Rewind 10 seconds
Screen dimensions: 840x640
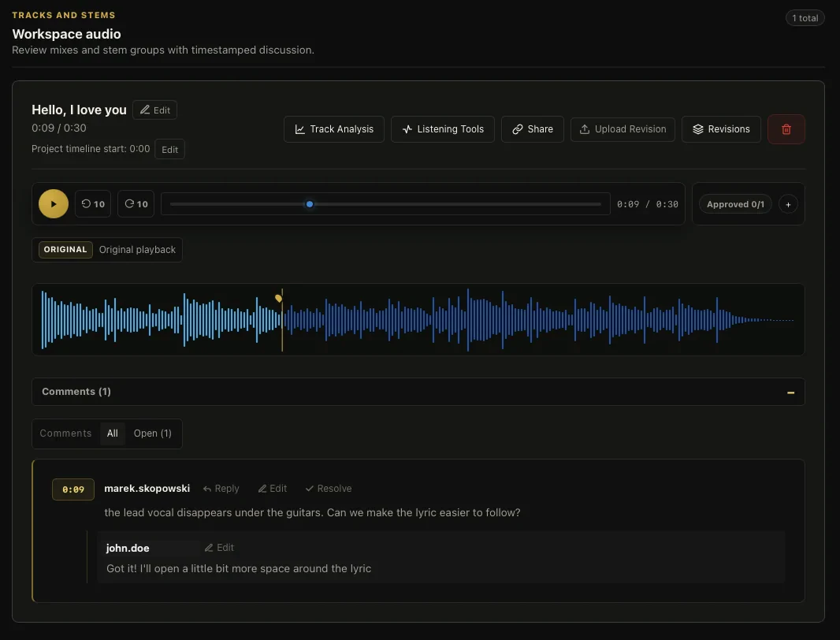pyautogui.click(x=93, y=203)
